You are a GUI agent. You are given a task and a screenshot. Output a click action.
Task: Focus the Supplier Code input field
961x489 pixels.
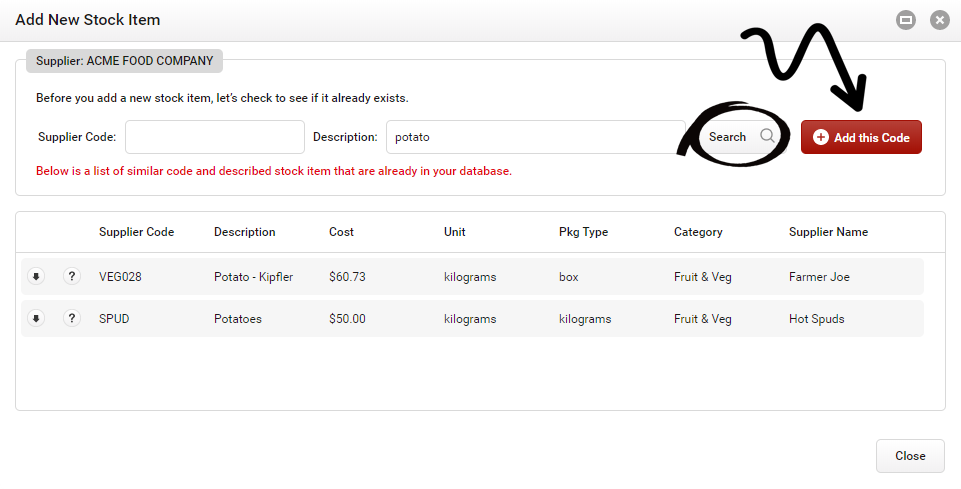[214, 137]
